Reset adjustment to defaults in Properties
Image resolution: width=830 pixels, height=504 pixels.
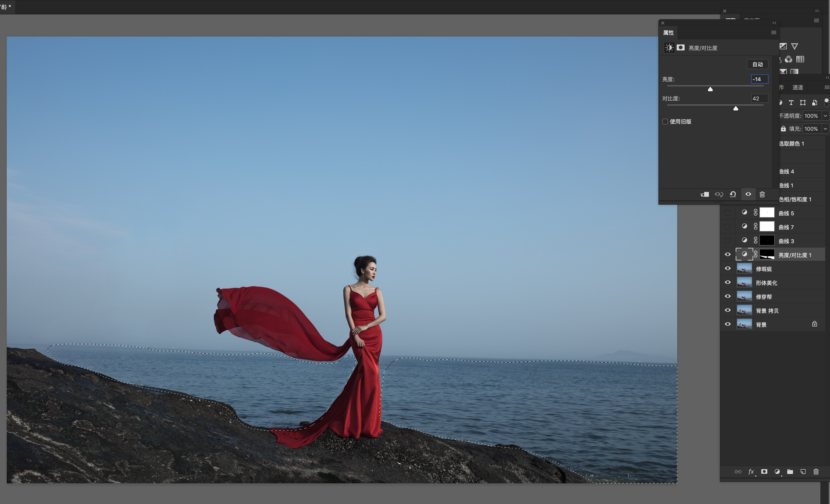[x=733, y=194]
